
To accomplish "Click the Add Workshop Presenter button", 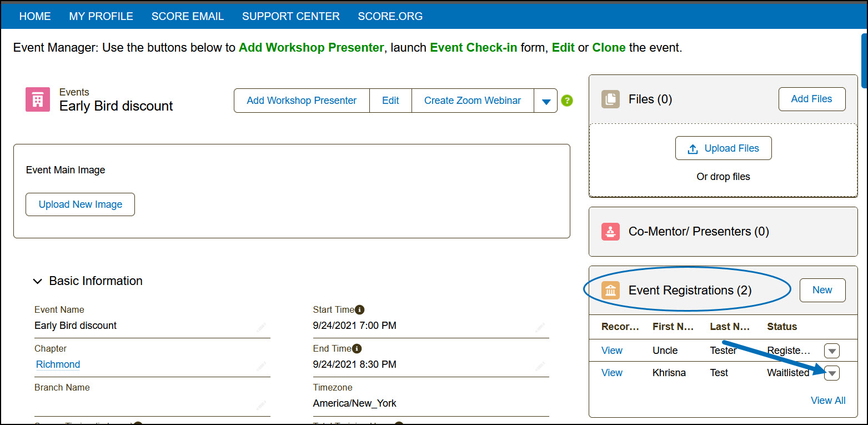I will pos(302,101).
